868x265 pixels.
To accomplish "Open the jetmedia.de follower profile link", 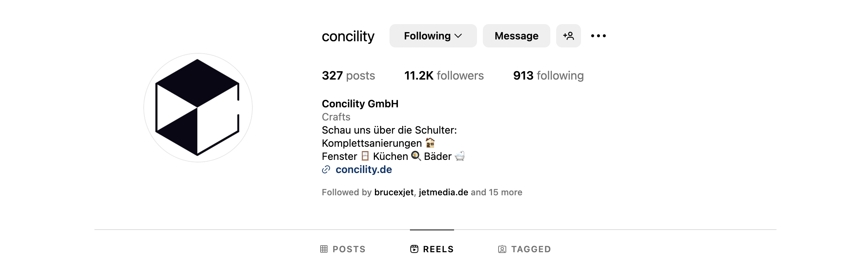I will 443,192.
